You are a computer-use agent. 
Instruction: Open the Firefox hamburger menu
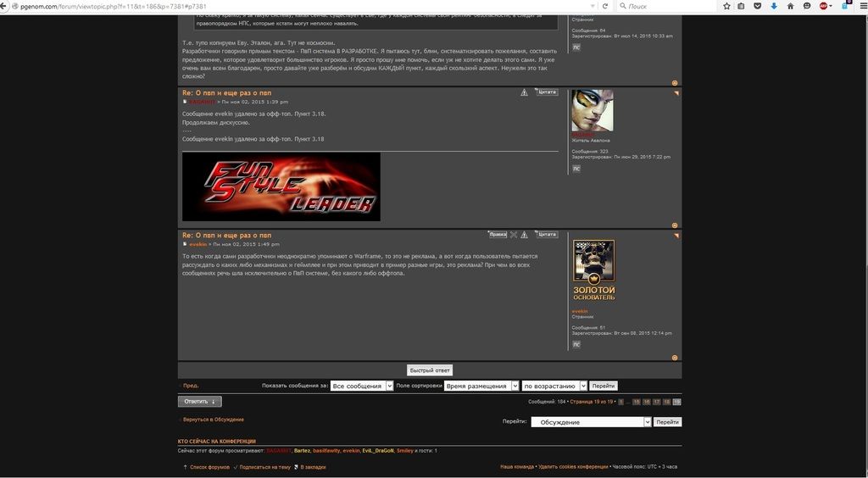pos(862,6)
